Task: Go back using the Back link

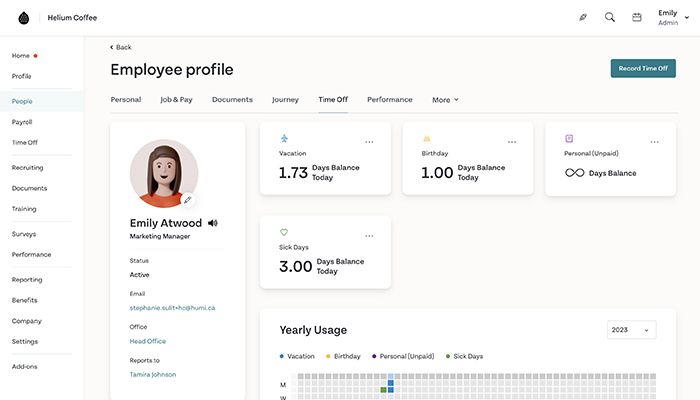Action: click(121, 47)
